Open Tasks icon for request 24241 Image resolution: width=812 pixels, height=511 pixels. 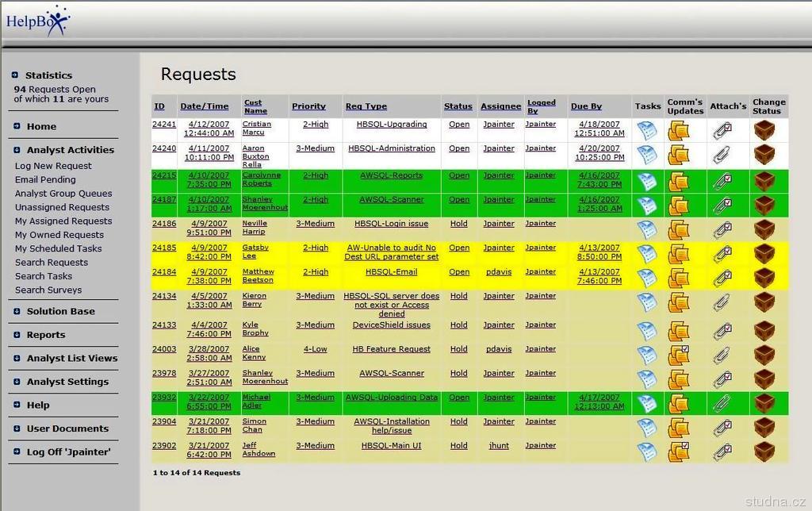click(x=647, y=131)
